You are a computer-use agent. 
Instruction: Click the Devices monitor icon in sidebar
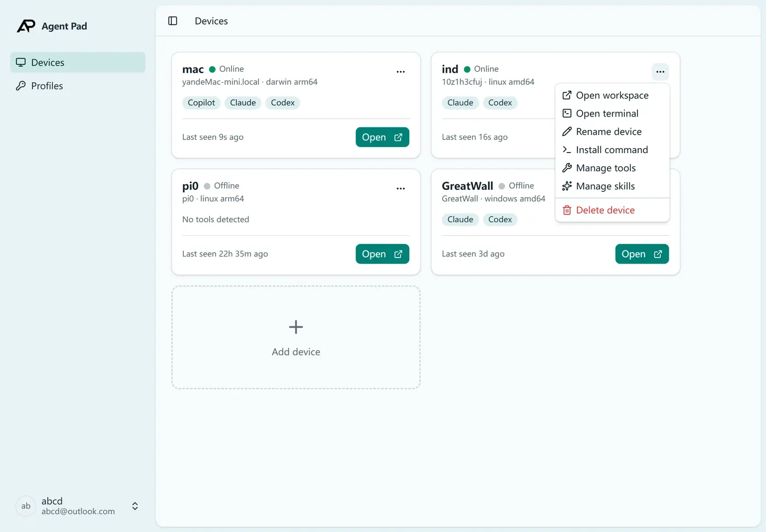click(x=21, y=62)
